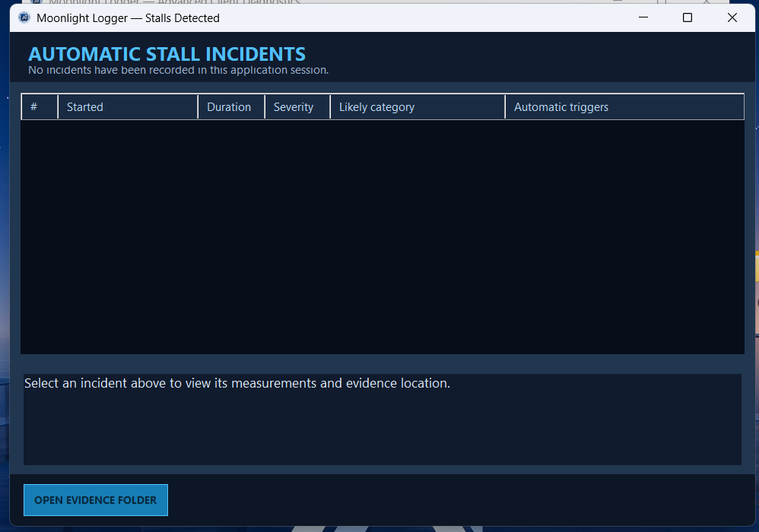Image resolution: width=759 pixels, height=532 pixels.
Task: Click the no incidents recorded subtitle text
Action: (x=178, y=70)
